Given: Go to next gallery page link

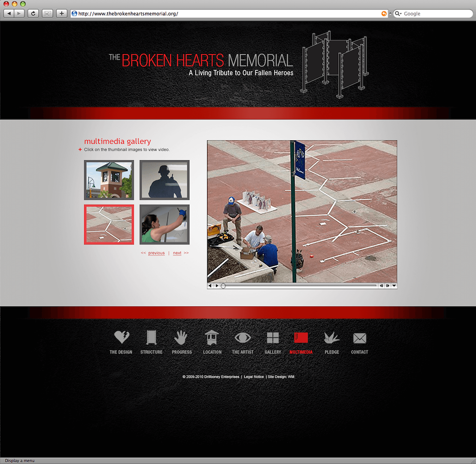Looking at the screenshot, I should [x=177, y=253].
